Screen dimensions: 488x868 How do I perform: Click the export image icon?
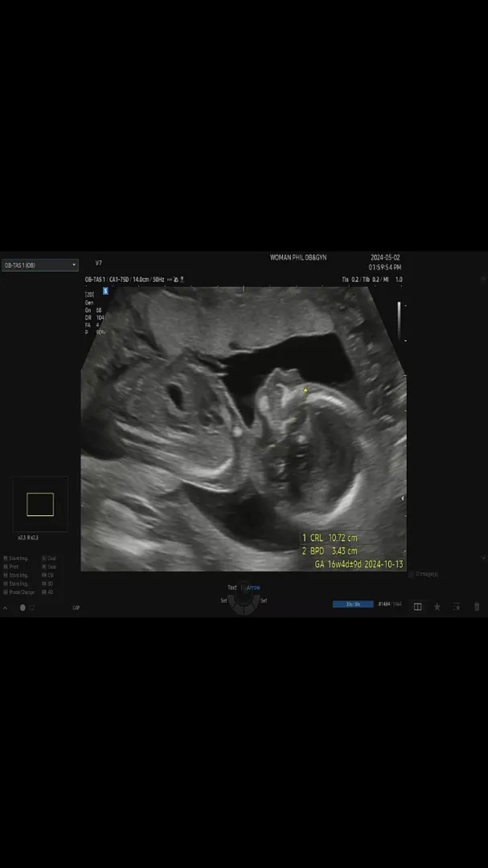coord(457,607)
